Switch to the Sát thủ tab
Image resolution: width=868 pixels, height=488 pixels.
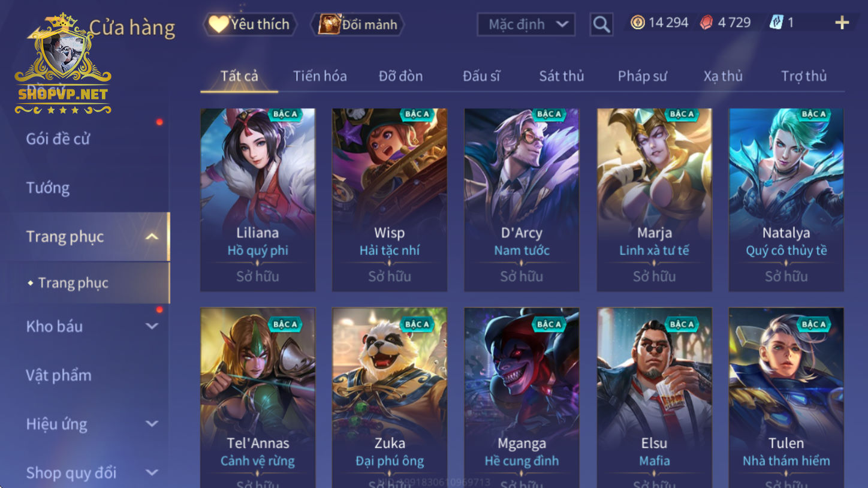[561, 76]
